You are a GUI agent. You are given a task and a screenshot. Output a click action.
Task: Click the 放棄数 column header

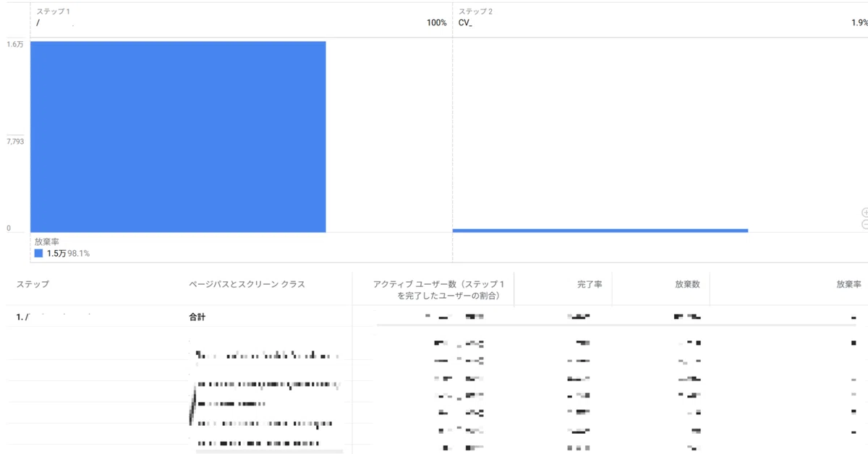point(687,284)
